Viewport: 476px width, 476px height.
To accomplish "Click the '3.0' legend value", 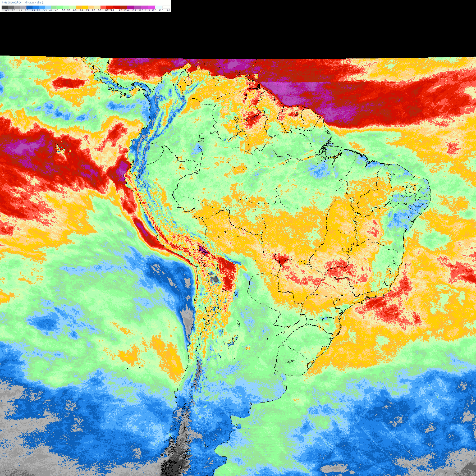I will [38, 10].
